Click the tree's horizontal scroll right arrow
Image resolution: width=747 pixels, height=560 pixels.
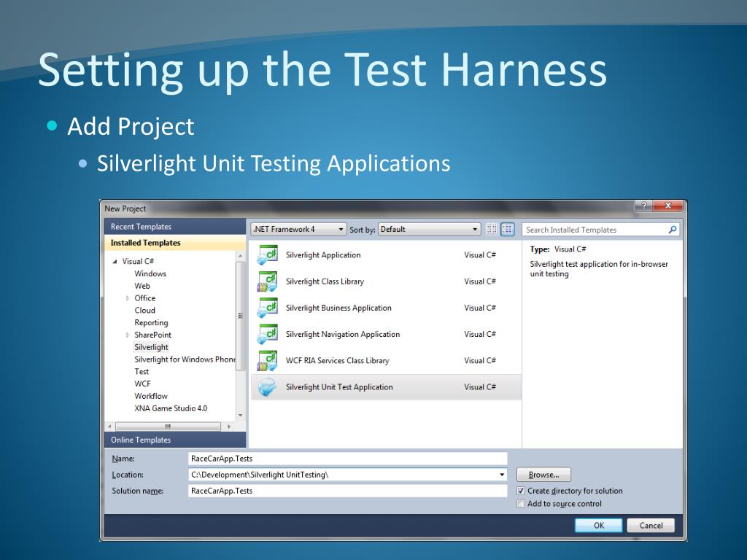pyautogui.click(x=228, y=427)
